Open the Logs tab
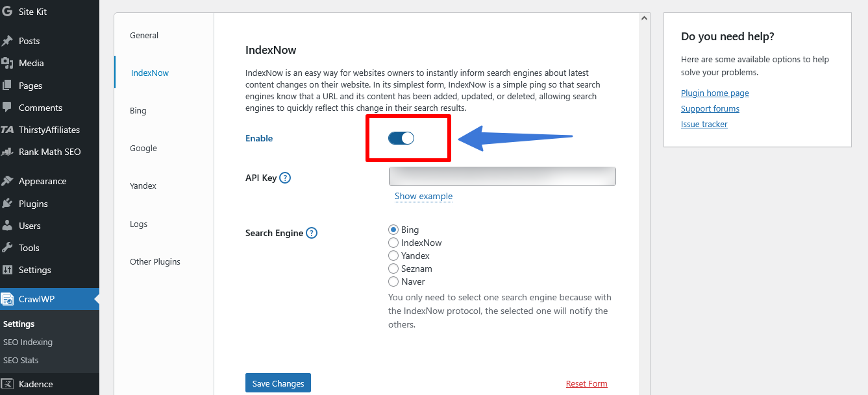The height and width of the screenshot is (395, 868). pyautogui.click(x=138, y=224)
